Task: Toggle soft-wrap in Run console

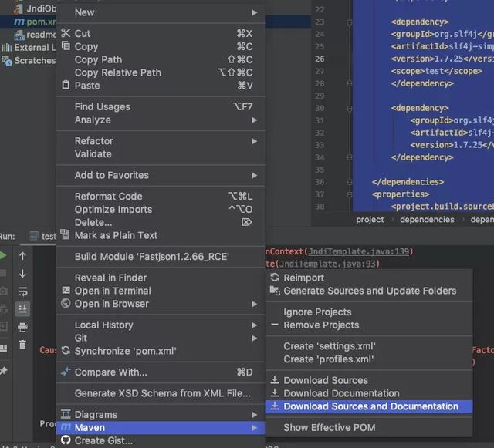Action: point(23,291)
